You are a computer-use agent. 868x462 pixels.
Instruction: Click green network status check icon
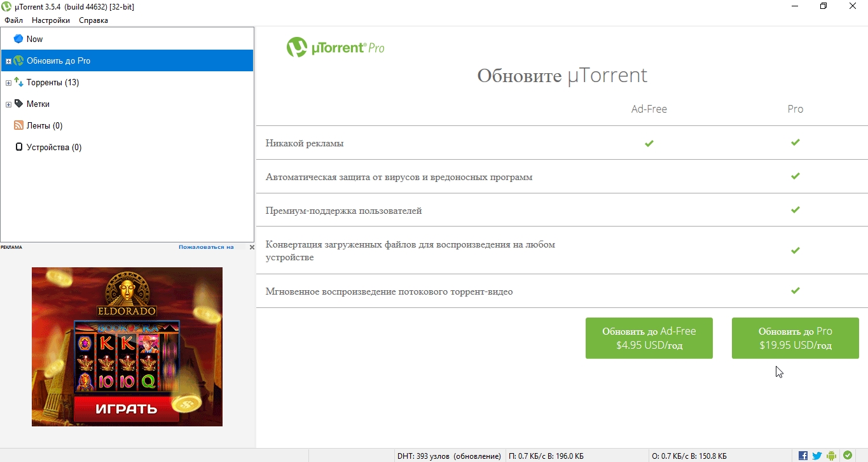[848, 456]
